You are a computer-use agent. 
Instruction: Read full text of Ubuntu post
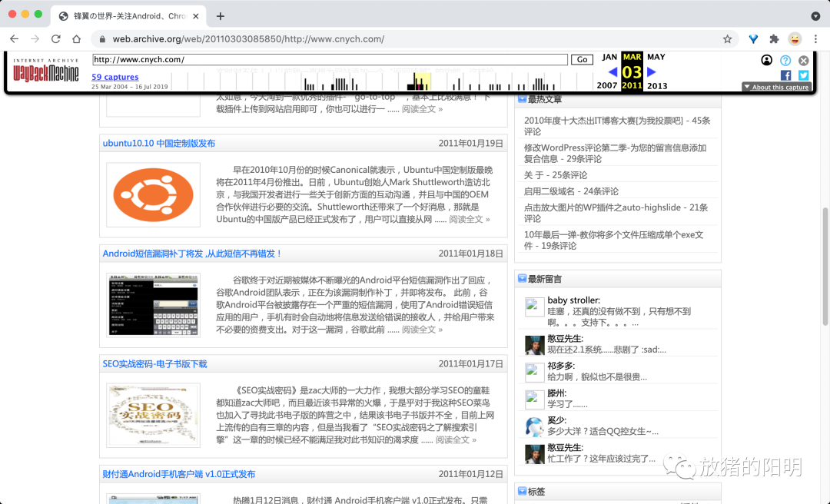pyautogui.click(x=469, y=219)
